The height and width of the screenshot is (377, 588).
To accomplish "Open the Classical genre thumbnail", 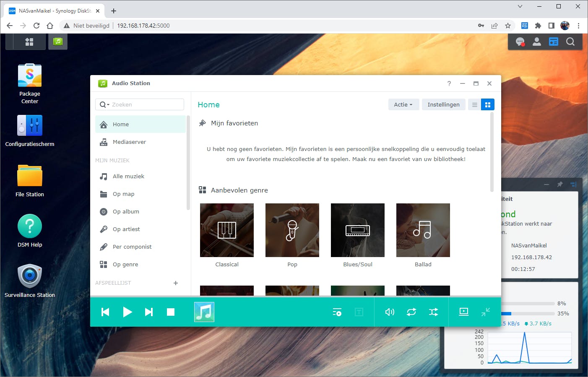I will pos(227,230).
